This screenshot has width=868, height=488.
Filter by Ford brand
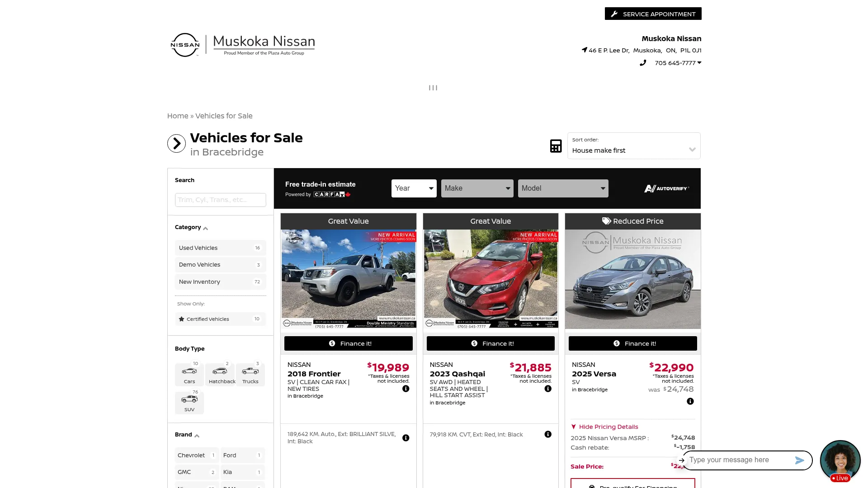pos(242,455)
